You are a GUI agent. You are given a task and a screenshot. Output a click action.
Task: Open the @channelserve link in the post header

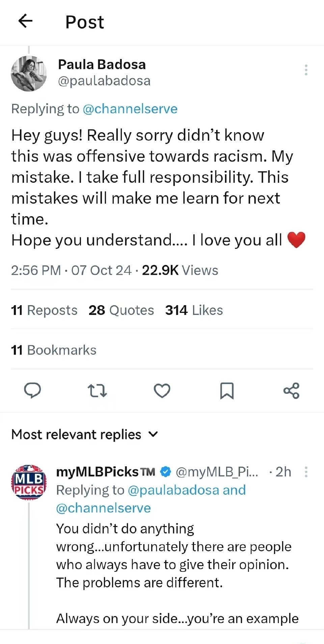tap(130, 109)
